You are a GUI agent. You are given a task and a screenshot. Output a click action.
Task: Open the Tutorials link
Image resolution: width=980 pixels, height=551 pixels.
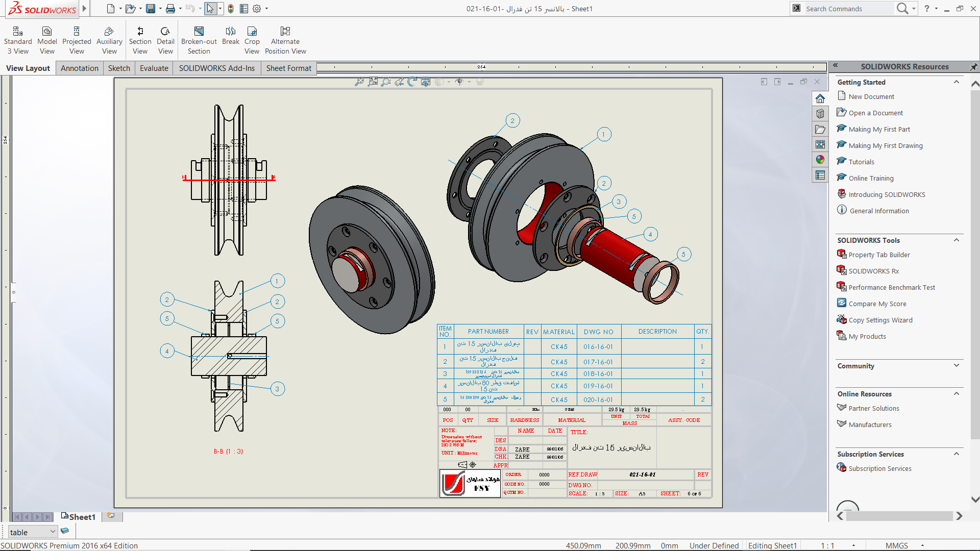(x=861, y=162)
